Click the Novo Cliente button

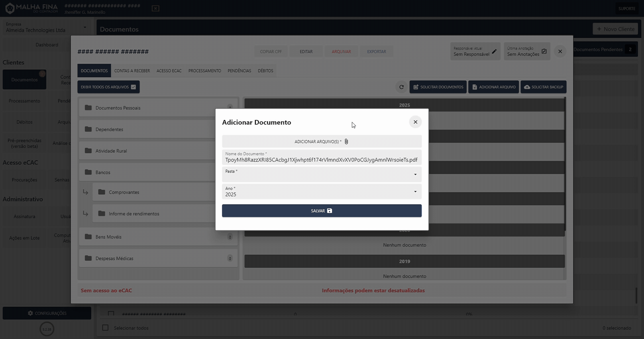click(x=616, y=29)
